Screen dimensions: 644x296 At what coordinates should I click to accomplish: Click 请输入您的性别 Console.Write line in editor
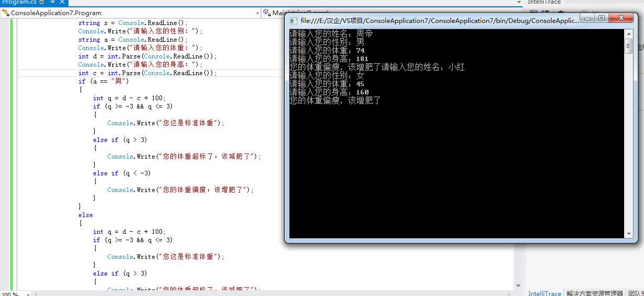(140, 31)
